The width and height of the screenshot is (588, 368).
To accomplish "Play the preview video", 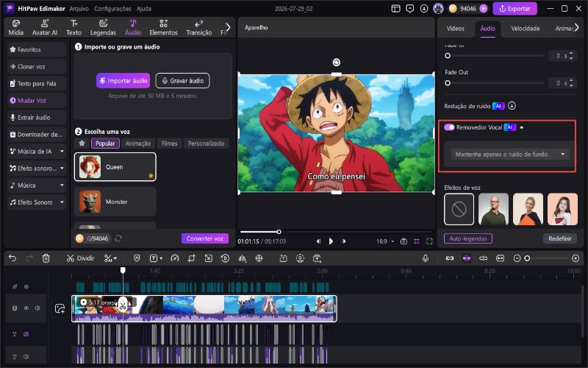I will (x=331, y=241).
